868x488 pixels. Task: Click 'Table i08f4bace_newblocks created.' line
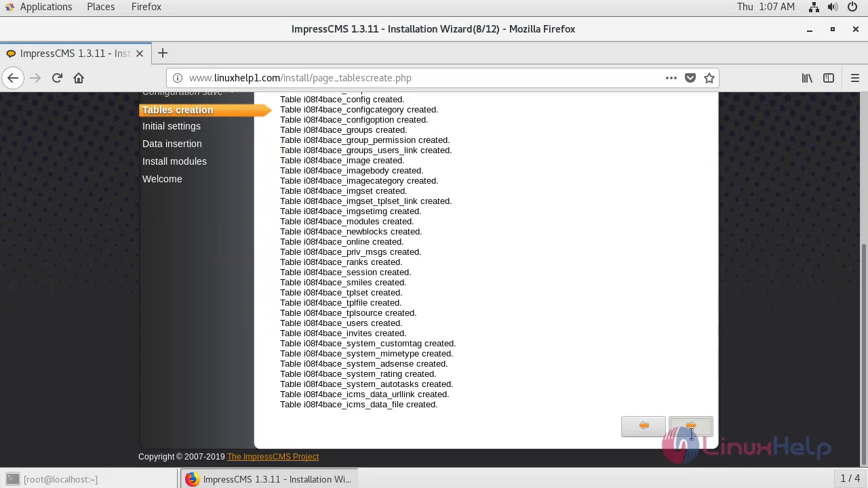click(x=351, y=232)
